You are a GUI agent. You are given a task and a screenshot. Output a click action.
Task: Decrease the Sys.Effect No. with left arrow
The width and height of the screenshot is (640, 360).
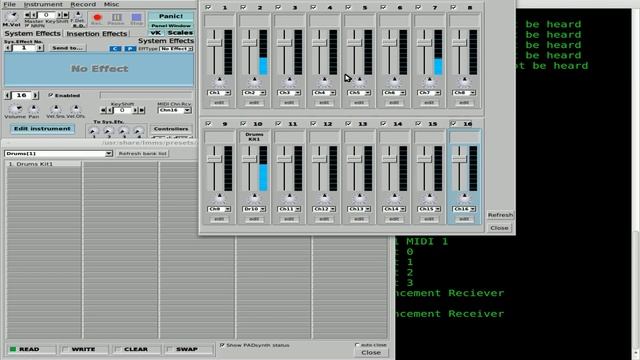(8, 48)
